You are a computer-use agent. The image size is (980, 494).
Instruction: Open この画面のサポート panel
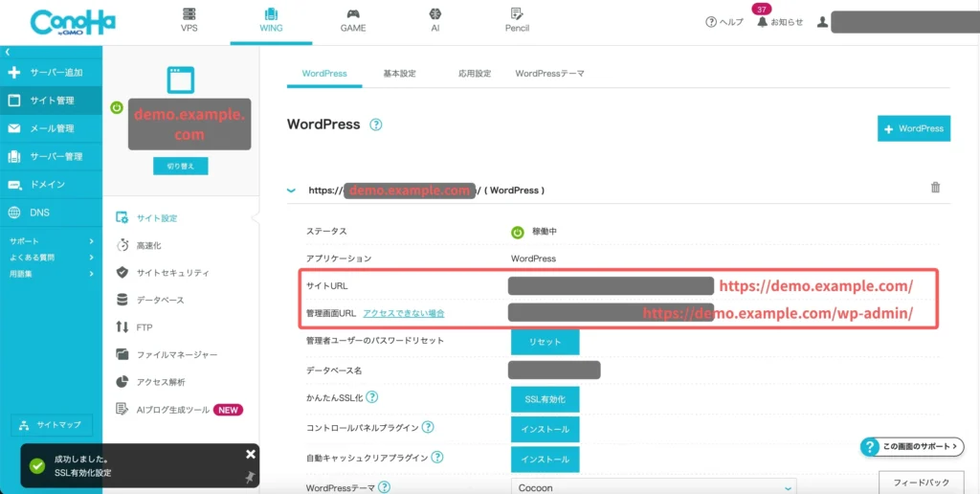pos(911,446)
